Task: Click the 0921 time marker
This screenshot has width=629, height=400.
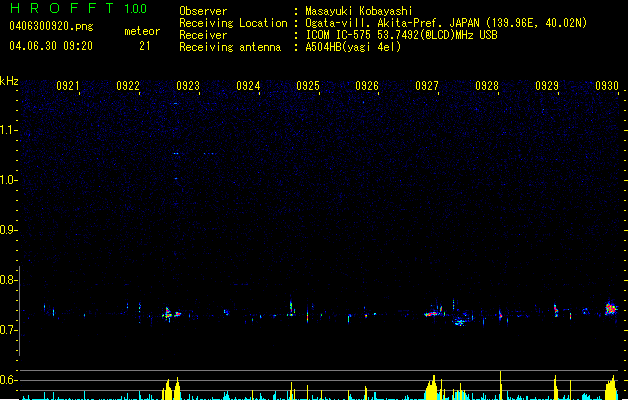Action: click(x=67, y=86)
